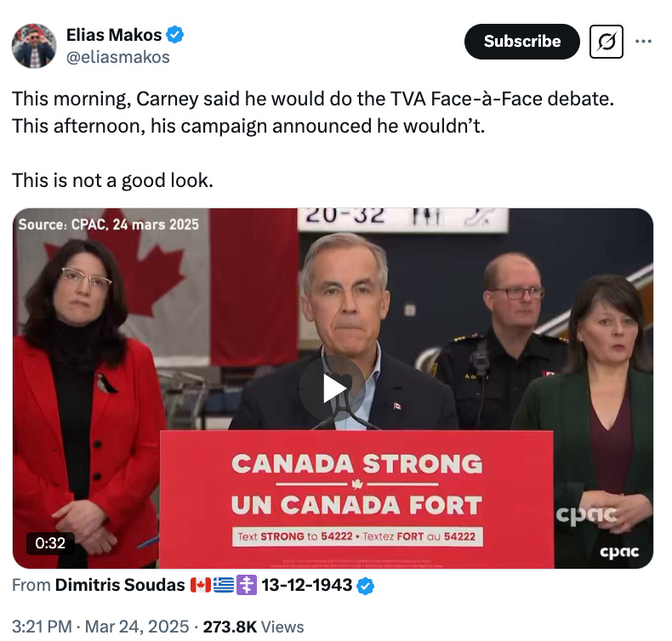Click the Subscribe button
The width and height of the screenshot is (672, 641).
click(x=521, y=42)
